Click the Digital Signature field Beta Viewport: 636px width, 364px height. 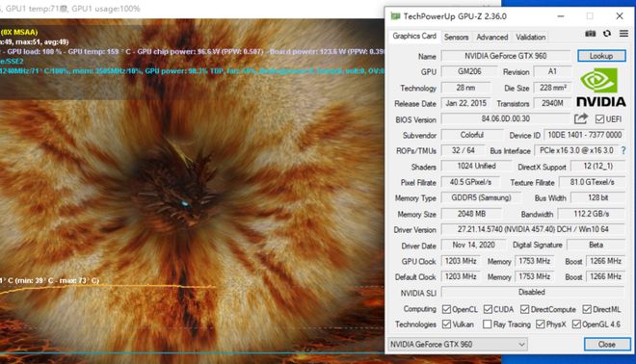596,245
